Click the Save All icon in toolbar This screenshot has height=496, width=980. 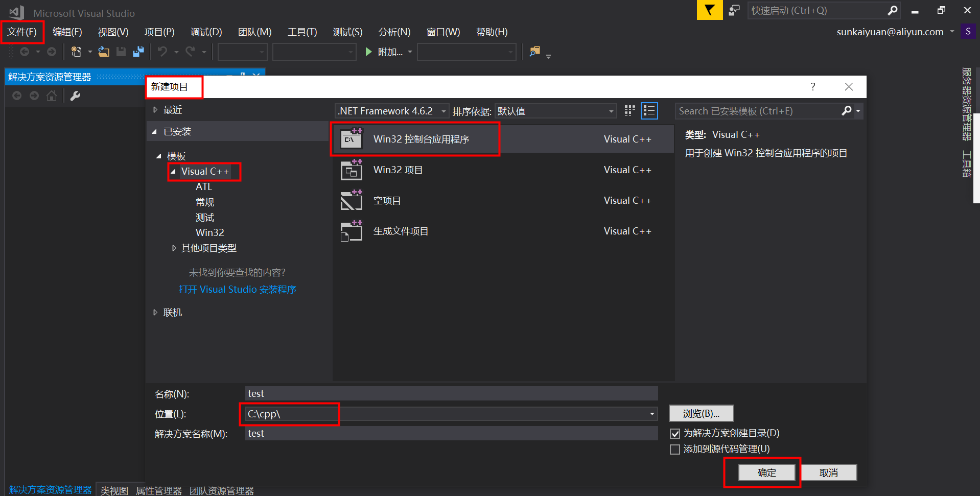coord(138,52)
